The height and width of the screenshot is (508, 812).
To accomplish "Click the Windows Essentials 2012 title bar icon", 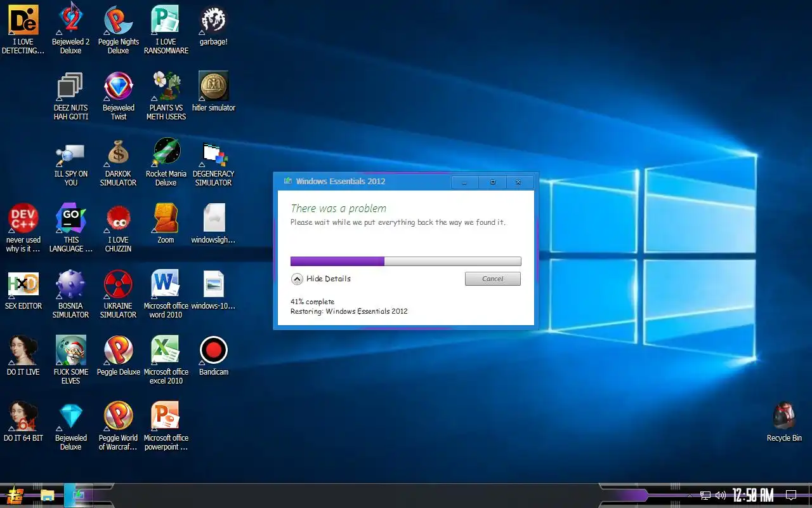I will pyautogui.click(x=288, y=181).
